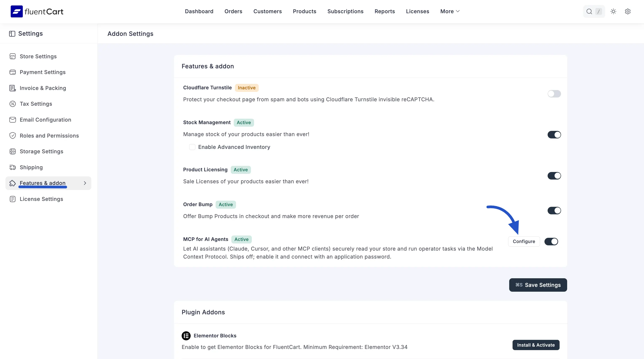Open Payment Settings link
Image resolution: width=644 pixels, height=359 pixels.
point(42,72)
